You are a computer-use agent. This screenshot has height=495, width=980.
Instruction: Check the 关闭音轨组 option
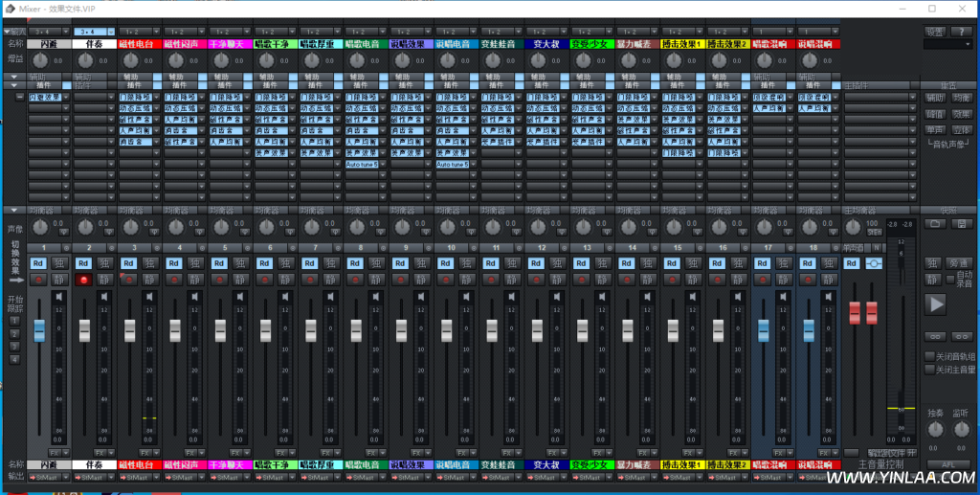click(x=929, y=356)
